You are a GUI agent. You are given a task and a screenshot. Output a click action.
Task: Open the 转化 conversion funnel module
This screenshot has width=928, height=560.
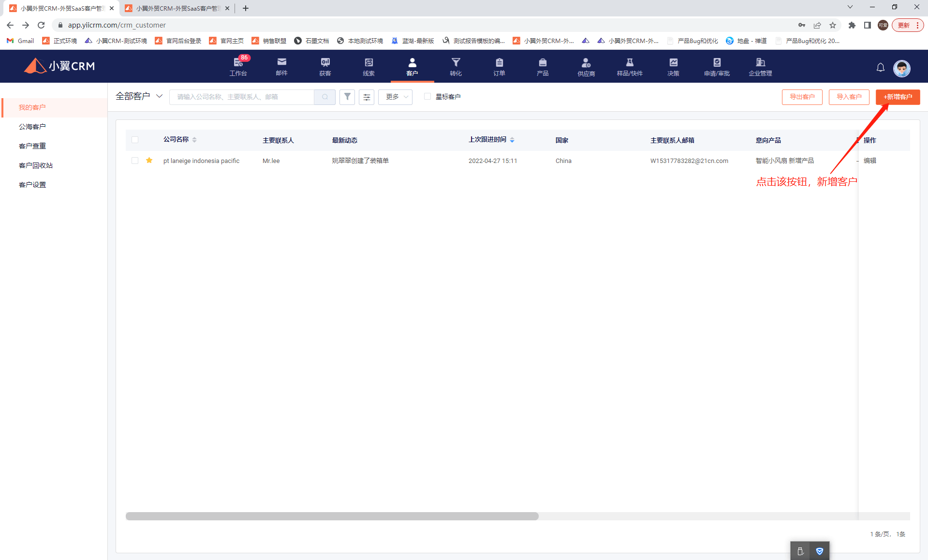tap(456, 66)
